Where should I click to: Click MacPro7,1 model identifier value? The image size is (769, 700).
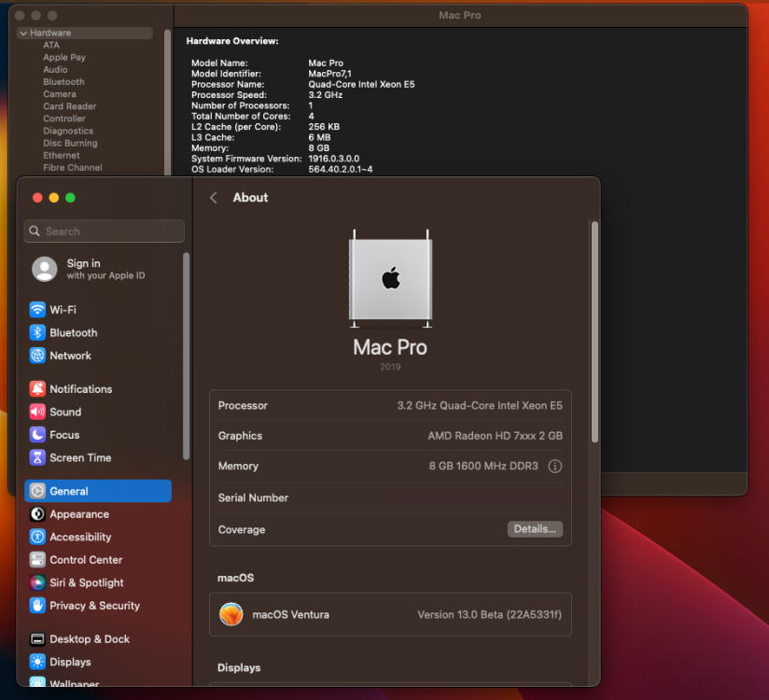coord(329,74)
